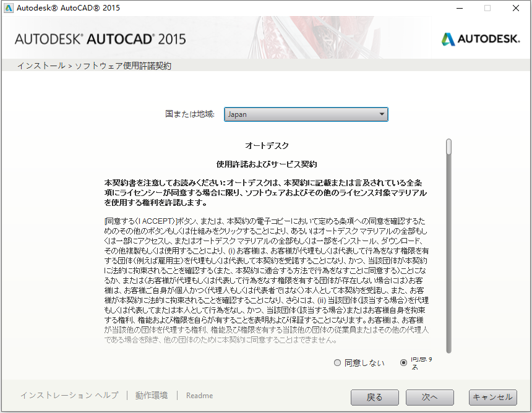Click the 次へ next button
Viewport: 532px width, 413px height.
(430, 397)
